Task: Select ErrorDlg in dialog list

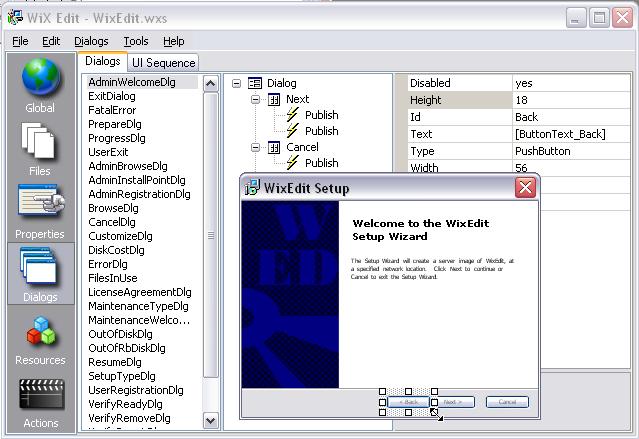Action: (108, 264)
